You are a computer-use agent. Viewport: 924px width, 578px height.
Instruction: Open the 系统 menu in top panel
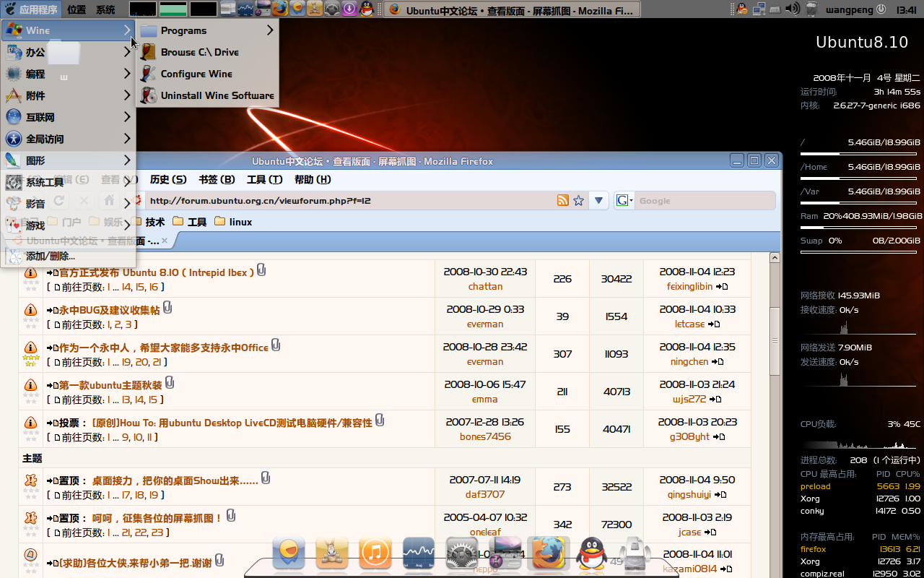[x=105, y=9]
